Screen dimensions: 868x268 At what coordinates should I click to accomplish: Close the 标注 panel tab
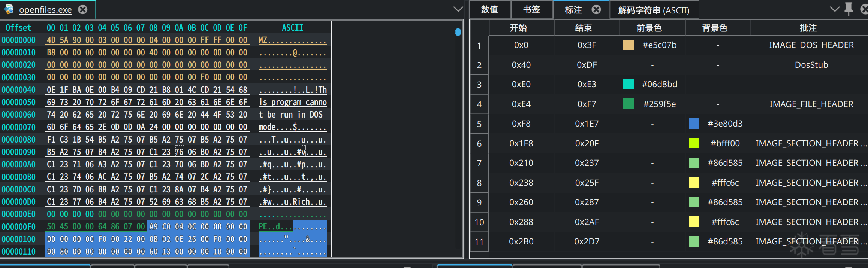[596, 10]
